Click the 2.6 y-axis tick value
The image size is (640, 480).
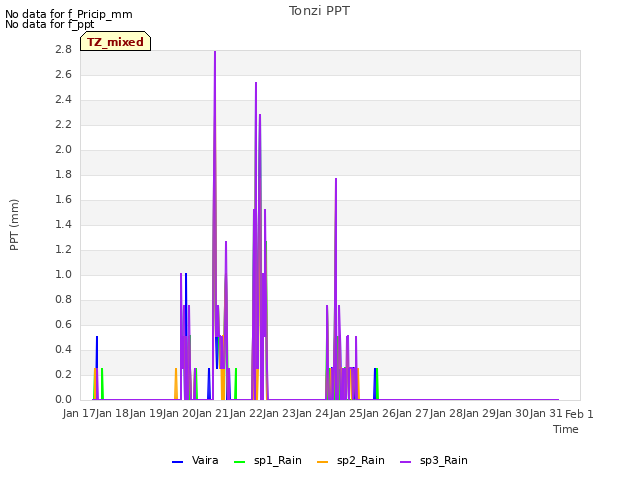(x=63, y=75)
